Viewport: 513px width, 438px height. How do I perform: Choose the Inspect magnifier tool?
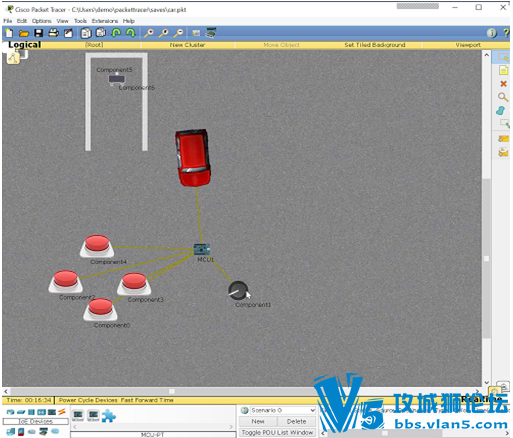click(503, 97)
